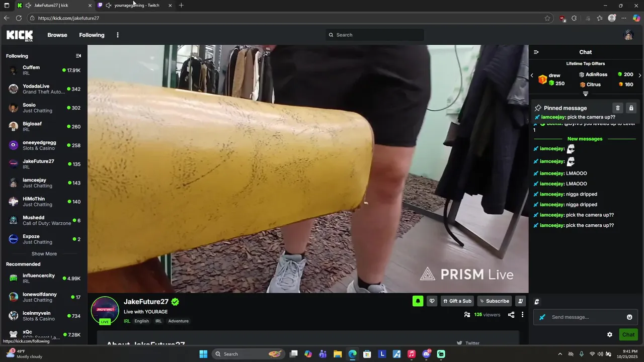Open recommended channel iceinmyvein
This screenshot has height=362, width=644.
coord(43,316)
